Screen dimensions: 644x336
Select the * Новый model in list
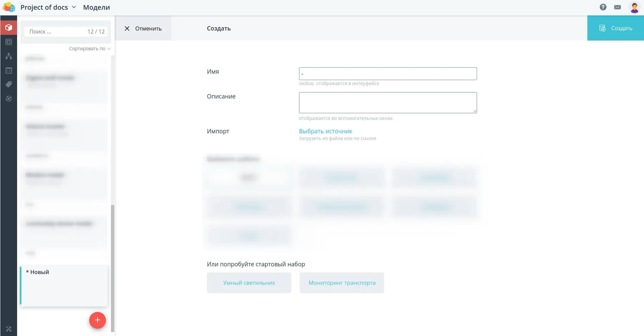point(64,285)
